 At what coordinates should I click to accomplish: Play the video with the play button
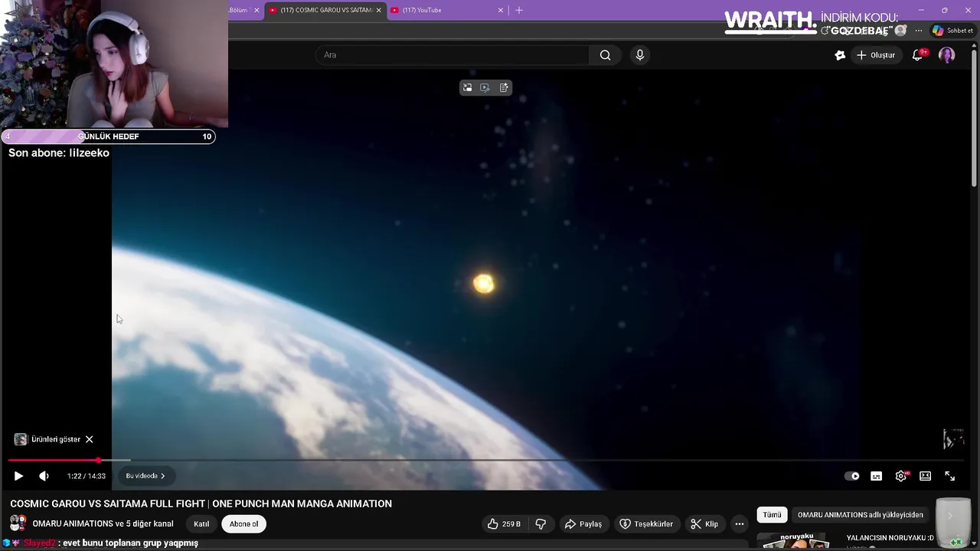[x=18, y=476]
